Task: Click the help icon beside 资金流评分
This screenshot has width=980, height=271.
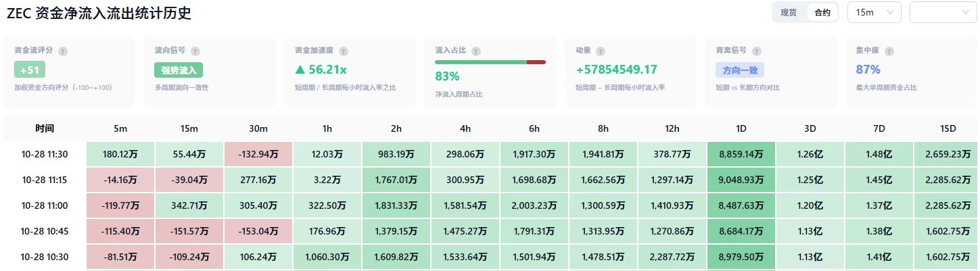Action: (x=63, y=51)
